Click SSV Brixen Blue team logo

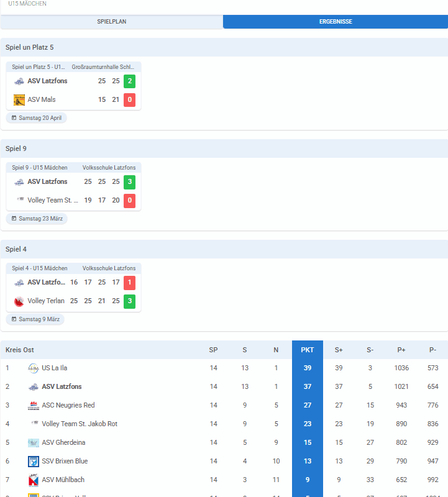(x=34, y=462)
